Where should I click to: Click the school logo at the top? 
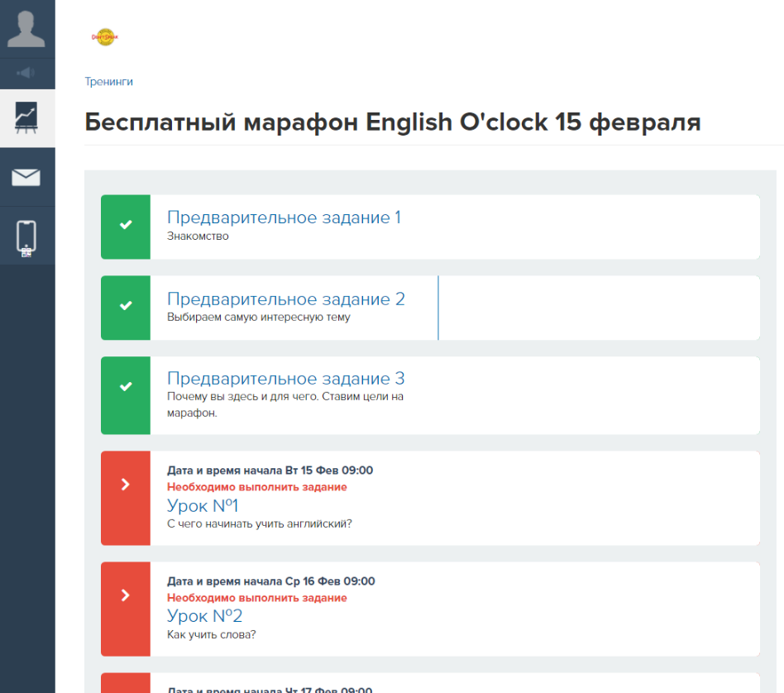click(x=105, y=37)
